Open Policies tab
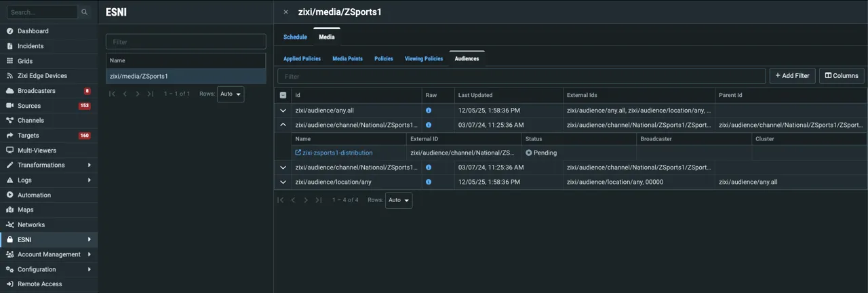The width and height of the screenshot is (868, 293). click(384, 58)
